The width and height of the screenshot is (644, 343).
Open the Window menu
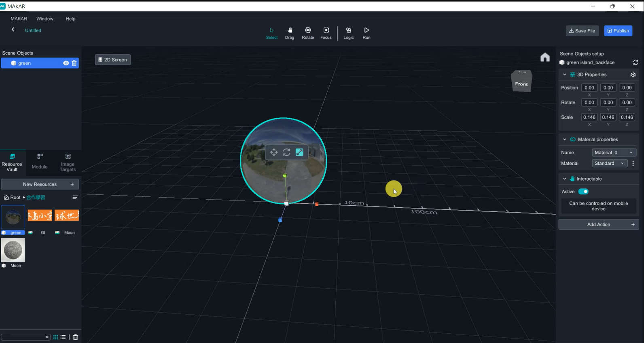click(x=45, y=19)
